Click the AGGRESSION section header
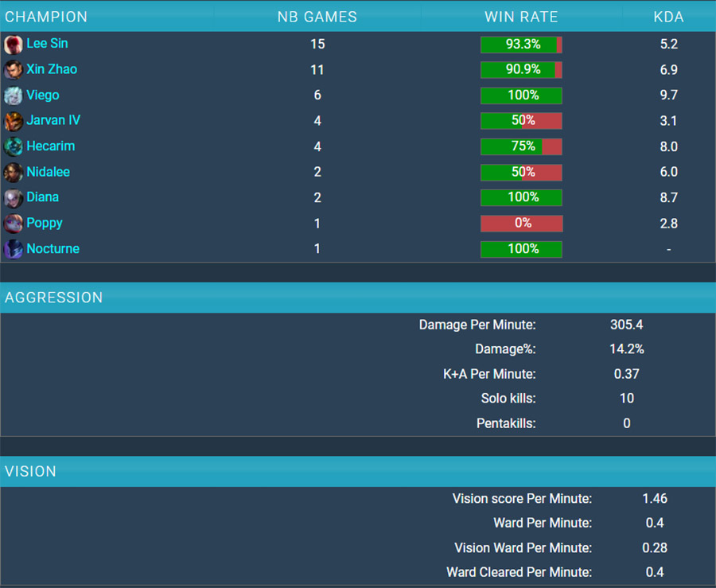This screenshot has width=716, height=588. 358,298
